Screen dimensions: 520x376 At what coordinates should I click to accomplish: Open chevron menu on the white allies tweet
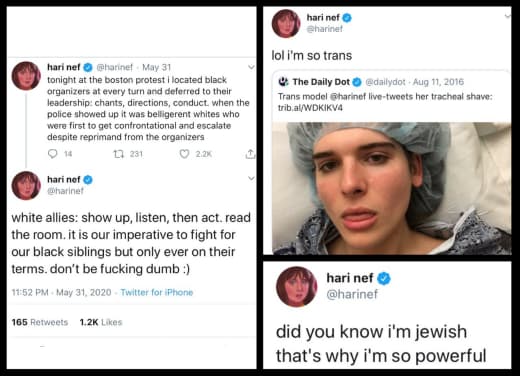(251, 179)
